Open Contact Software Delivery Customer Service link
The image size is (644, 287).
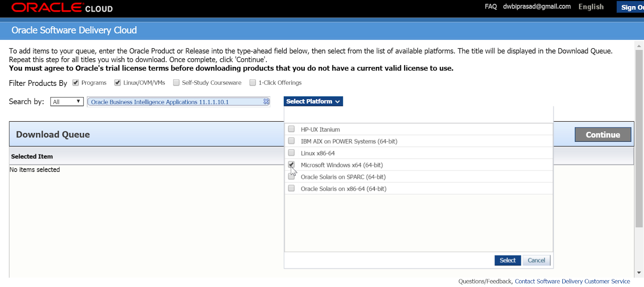click(x=572, y=281)
